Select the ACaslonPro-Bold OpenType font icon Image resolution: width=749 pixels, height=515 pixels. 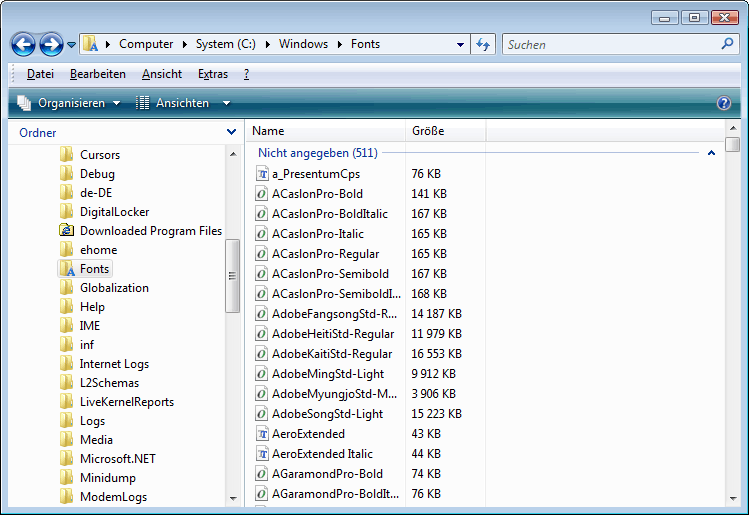coord(261,194)
